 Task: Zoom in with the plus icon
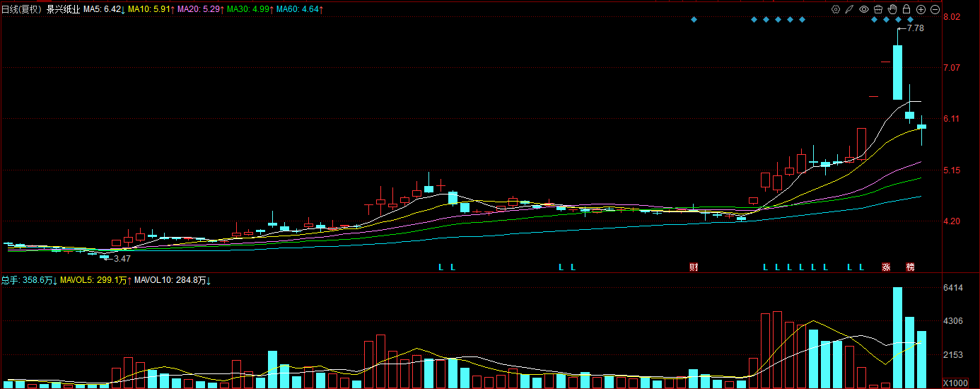click(921, 9)
